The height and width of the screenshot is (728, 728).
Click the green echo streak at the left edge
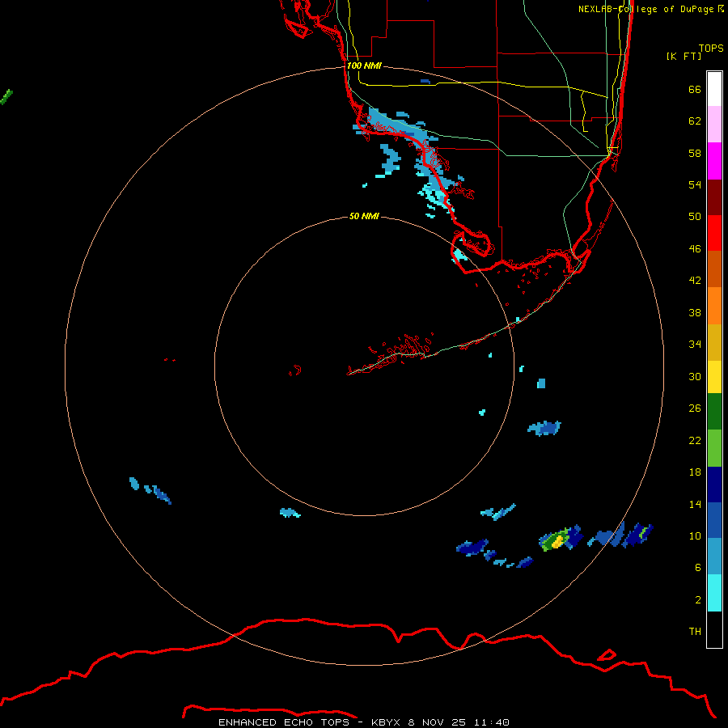pyautogui.click(x=6, y=97)
